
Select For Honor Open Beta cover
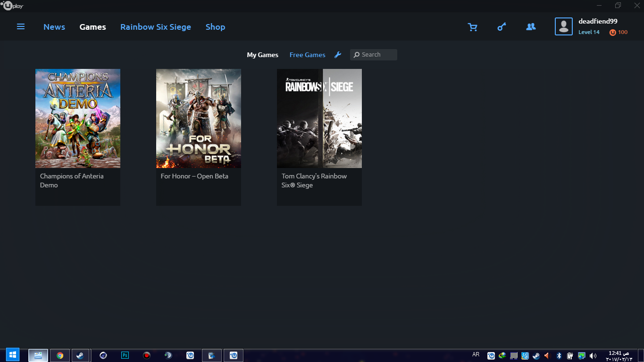point(199,118)
